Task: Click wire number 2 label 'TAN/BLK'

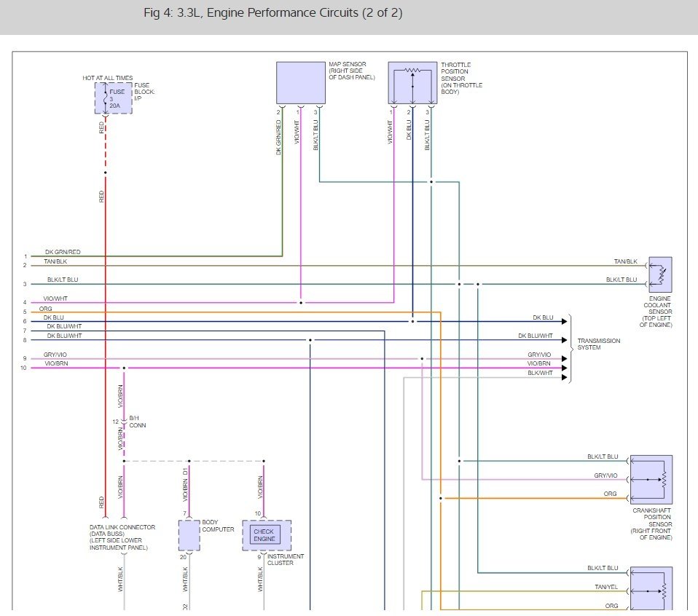Action: (x=55, y=261)
